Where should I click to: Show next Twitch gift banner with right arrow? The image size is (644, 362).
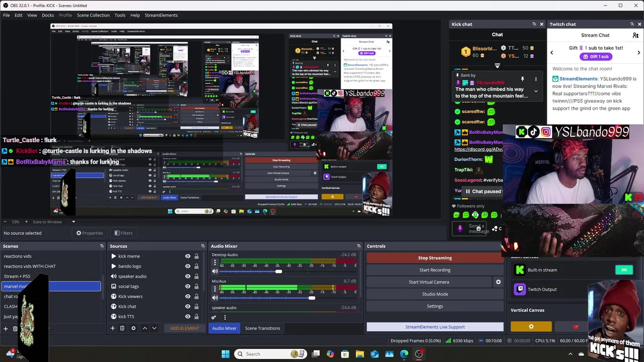(x=639, y=52)
